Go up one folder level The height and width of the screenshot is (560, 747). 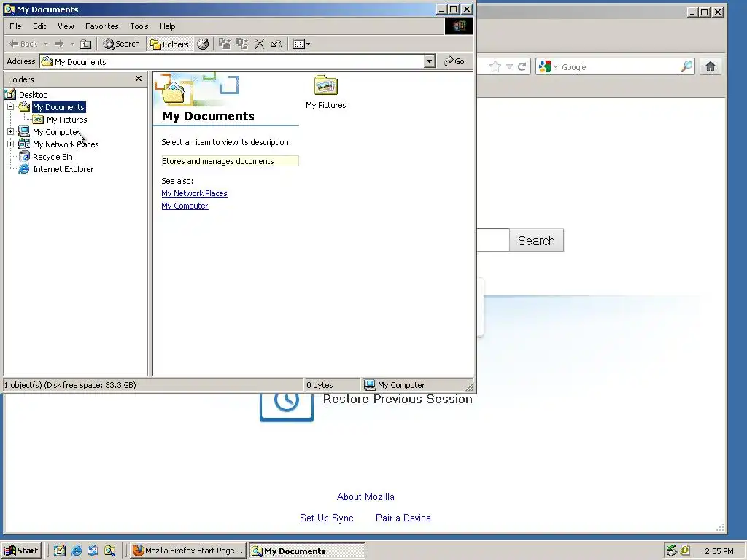point(86,44)
